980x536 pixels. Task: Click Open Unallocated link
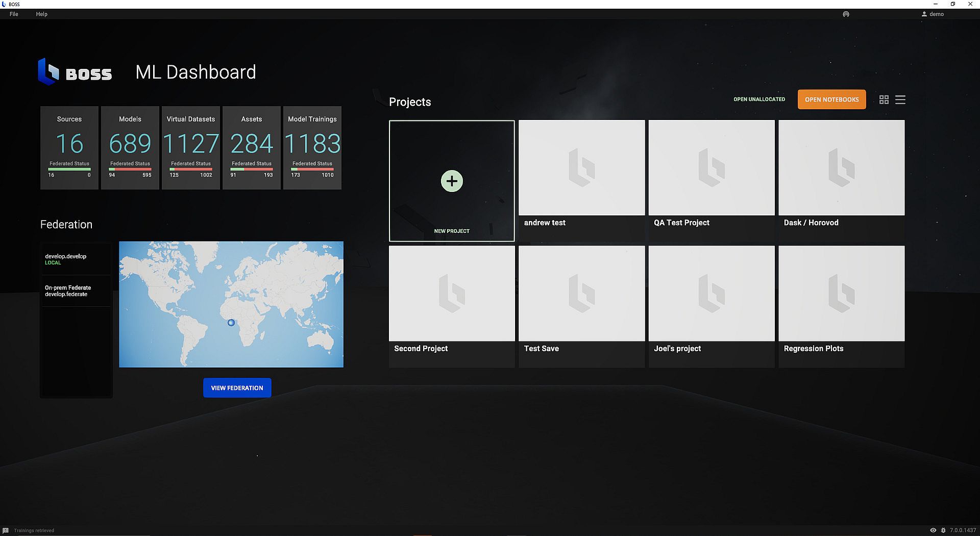[x=759, y=100]
